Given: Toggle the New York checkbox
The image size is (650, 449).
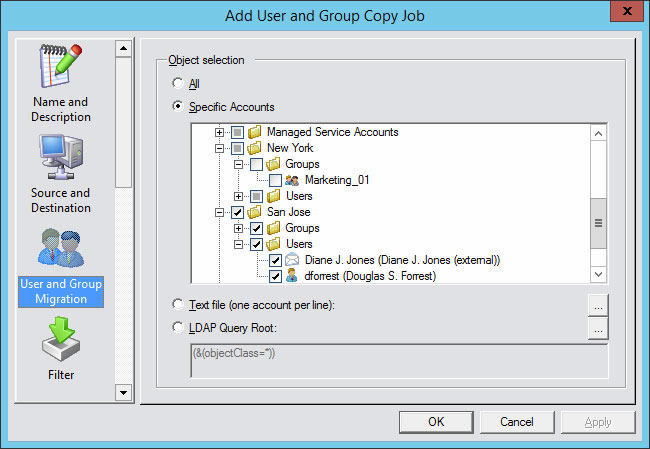Looking at the screenshot, I should pos(237,148).
